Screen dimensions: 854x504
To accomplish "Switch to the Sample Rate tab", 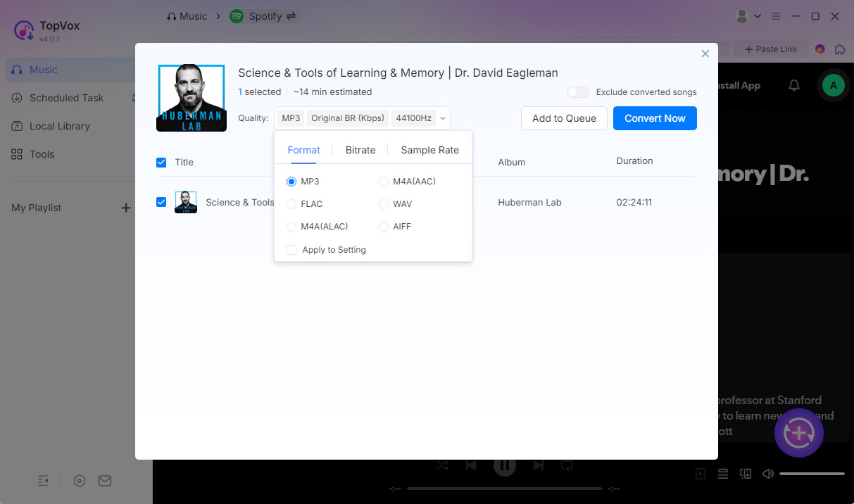I will tap(429, 150).
